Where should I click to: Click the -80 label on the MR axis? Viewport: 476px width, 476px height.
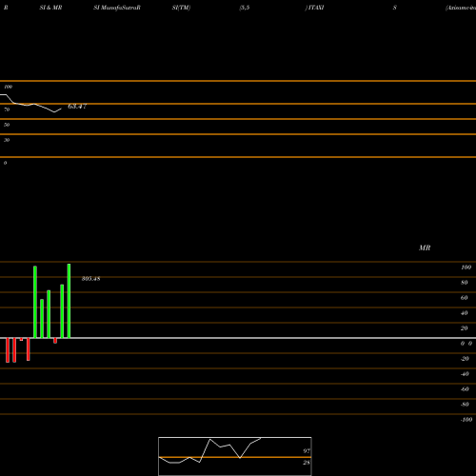click(x=465, y=405)
